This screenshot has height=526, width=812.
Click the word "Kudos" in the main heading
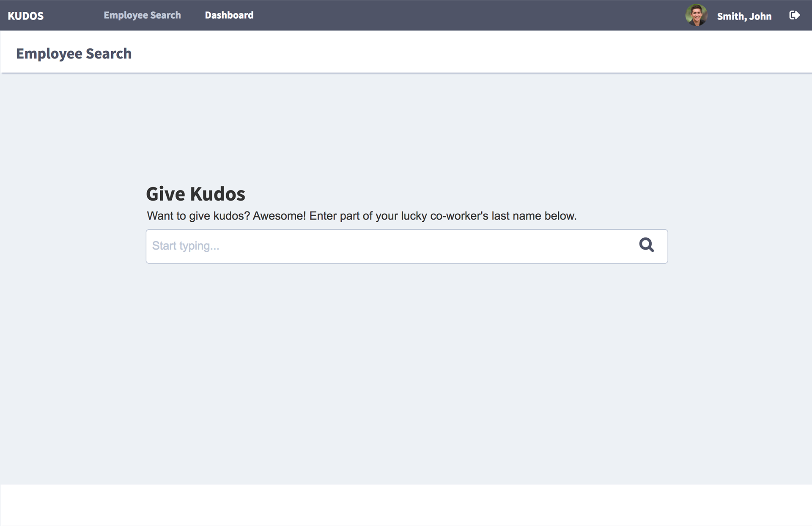tap(217, 194)
